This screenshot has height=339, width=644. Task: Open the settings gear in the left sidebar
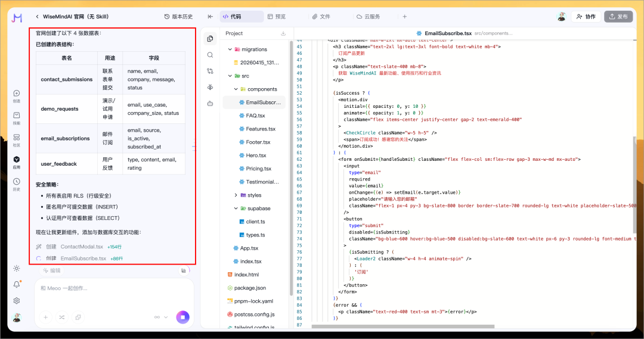(17, 301)
